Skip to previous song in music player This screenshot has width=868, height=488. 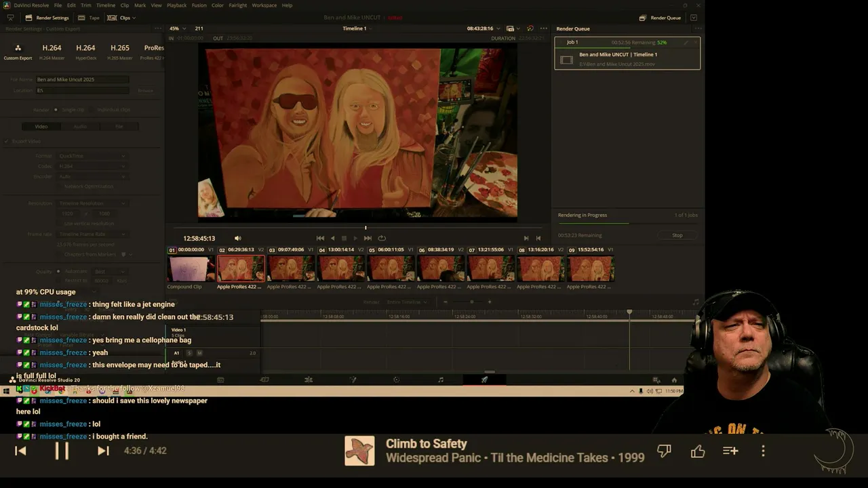[20, 451]
